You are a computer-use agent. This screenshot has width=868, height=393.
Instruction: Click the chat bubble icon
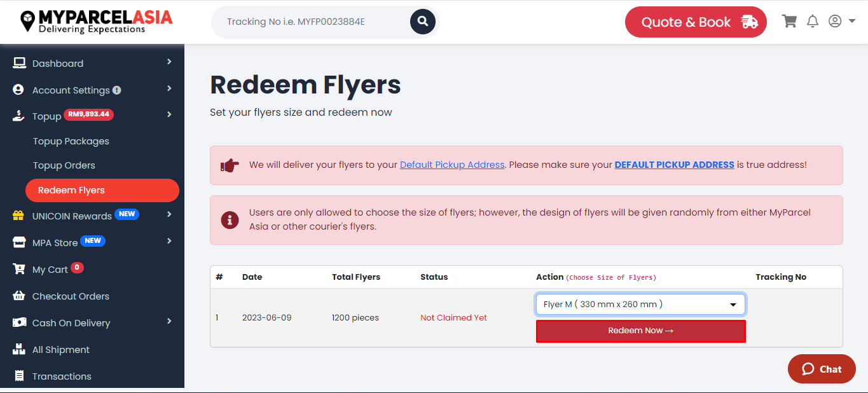pyautogui.click(x=808, y=369)
